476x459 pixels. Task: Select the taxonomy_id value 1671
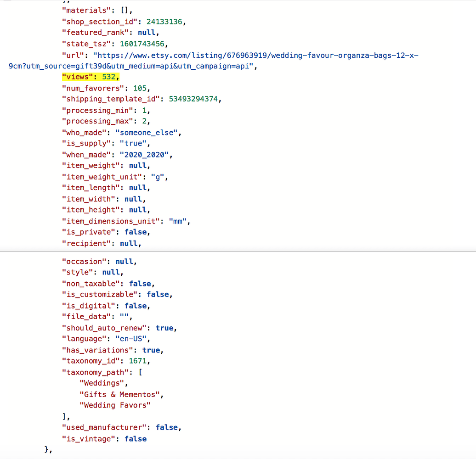(138, 361)
